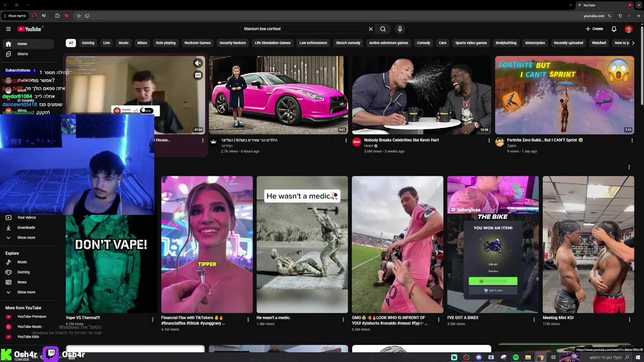The image size is (644, 362).
Task: Open the account avatar menu
Action: pos(628,29)
